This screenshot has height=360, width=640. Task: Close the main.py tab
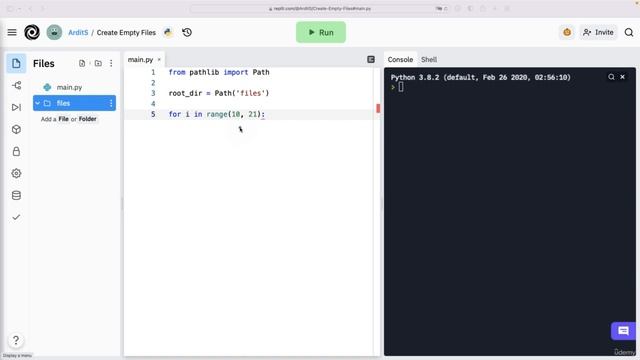pyautogui.click(x=159, y=60)
